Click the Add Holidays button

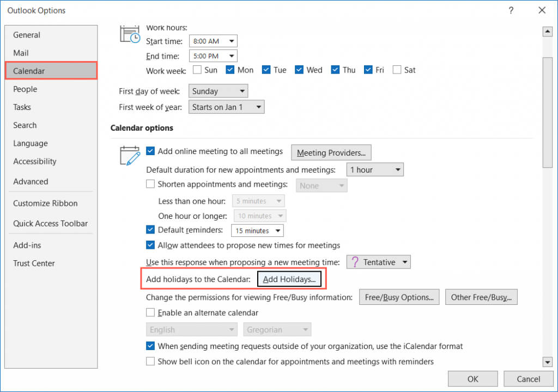click(289, 279)
